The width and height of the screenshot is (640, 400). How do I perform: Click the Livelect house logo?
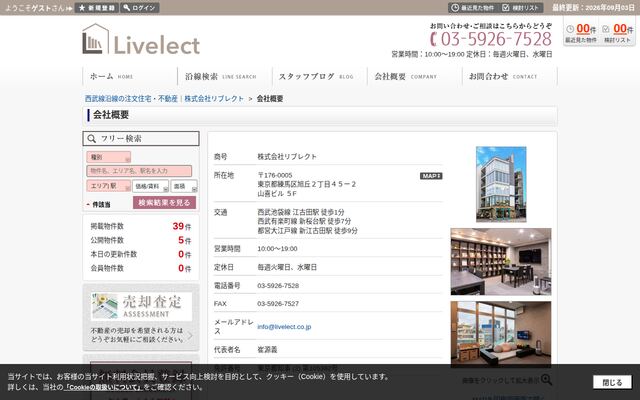tap(141, 39)
